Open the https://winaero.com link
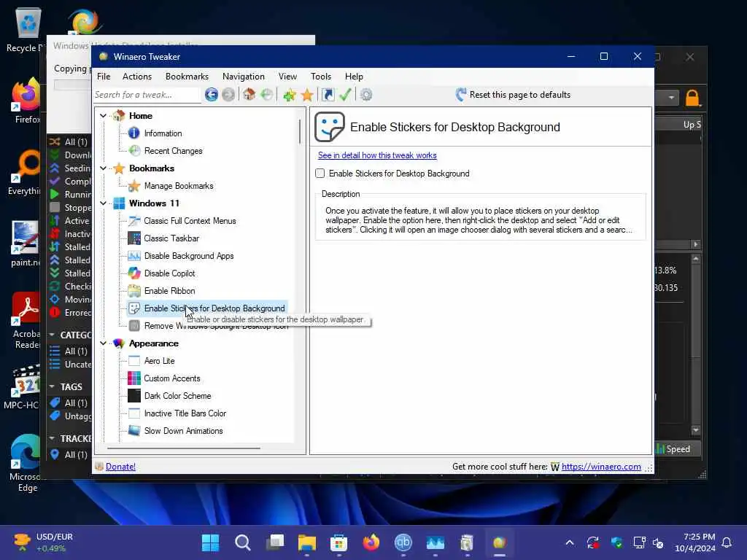The image size is (747, 560). (x=601, y=467)
